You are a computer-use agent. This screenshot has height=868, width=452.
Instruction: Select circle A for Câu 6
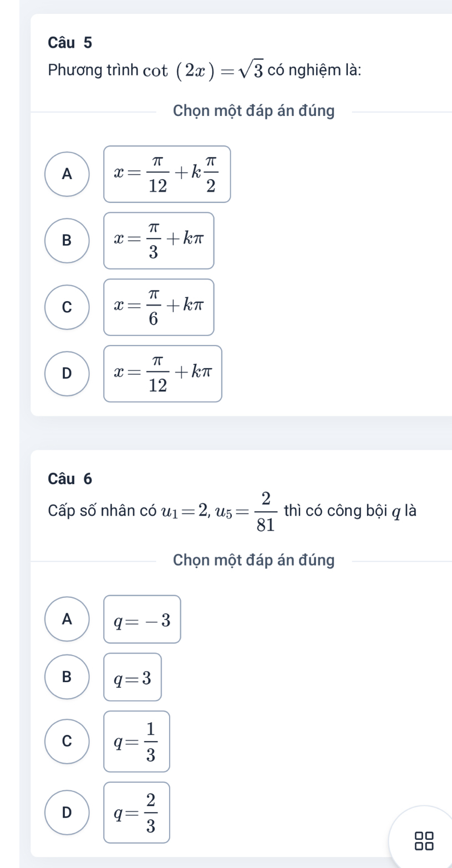[x=67, y=620]
